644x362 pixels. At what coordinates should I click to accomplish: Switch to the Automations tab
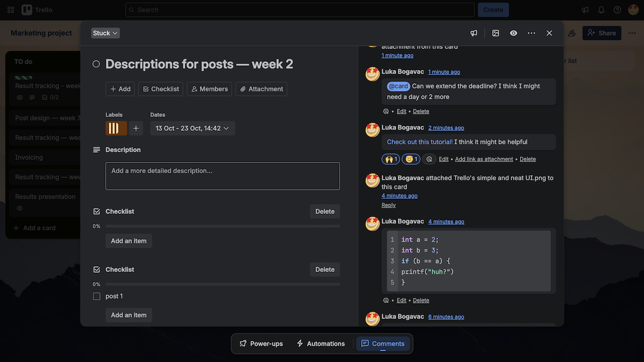click(x=320, y=343)
